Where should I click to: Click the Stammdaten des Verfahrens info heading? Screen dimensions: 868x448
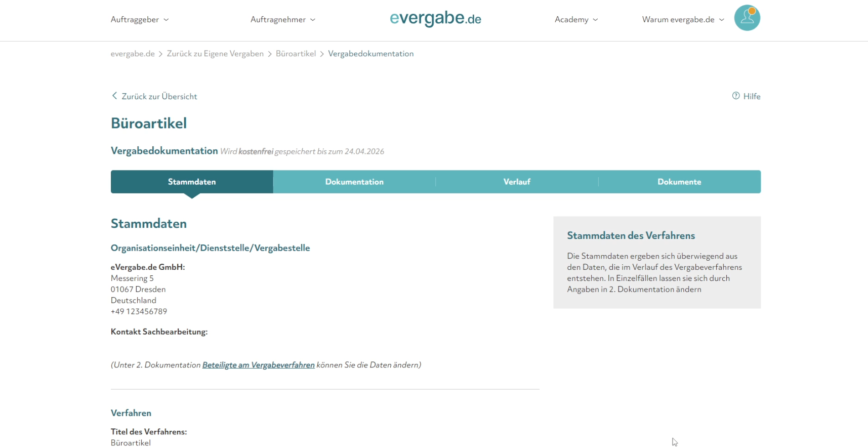pyautogui.click(x=631, y=235)
